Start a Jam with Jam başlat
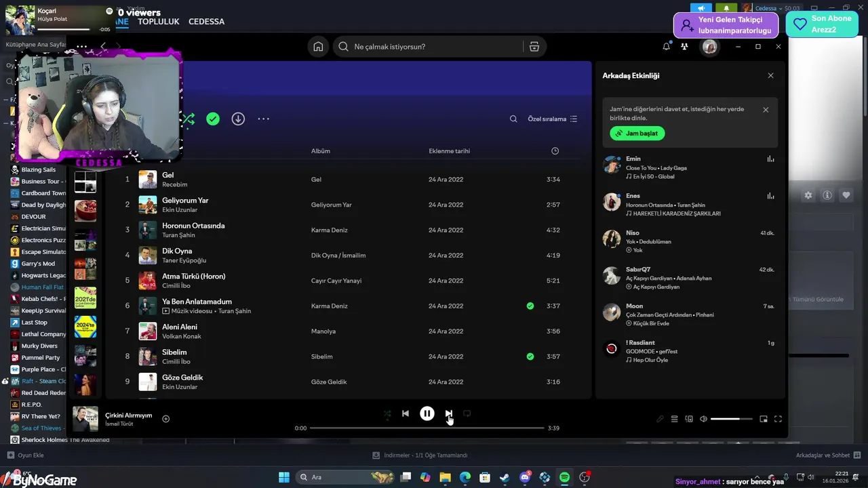868x488 pixels. click(x=637, y=134)
